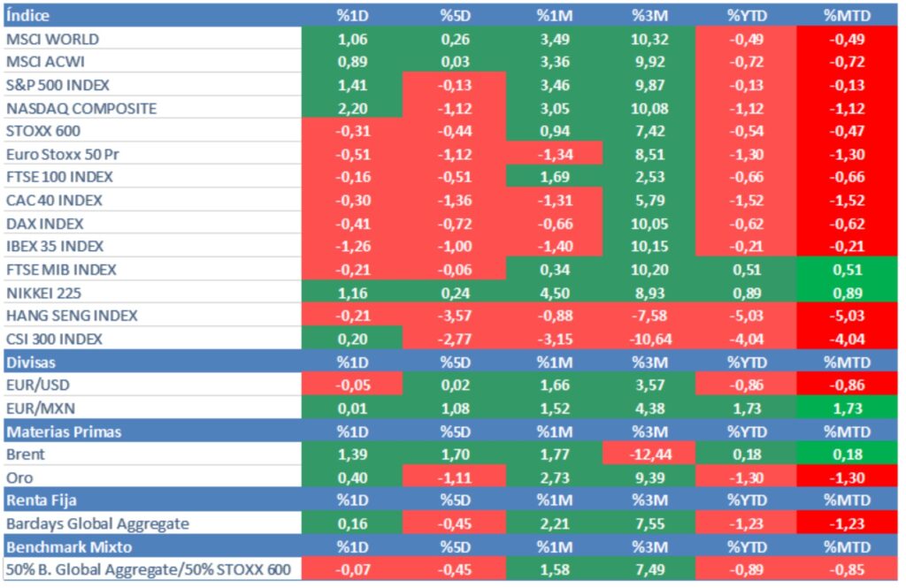Select the Bardays Global Aggregate row label
Image resolution: width=906 pixels, height=588 pixels.
97,523
